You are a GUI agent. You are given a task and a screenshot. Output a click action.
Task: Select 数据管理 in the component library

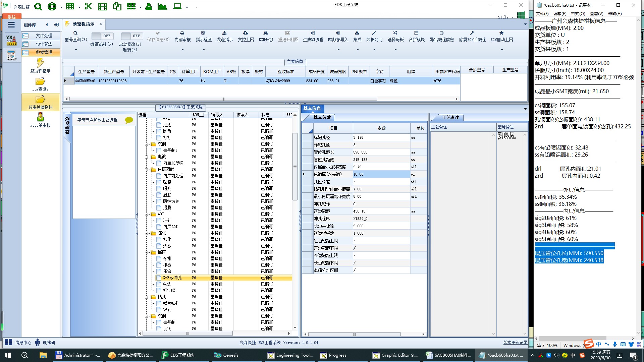tap(44, 53)
